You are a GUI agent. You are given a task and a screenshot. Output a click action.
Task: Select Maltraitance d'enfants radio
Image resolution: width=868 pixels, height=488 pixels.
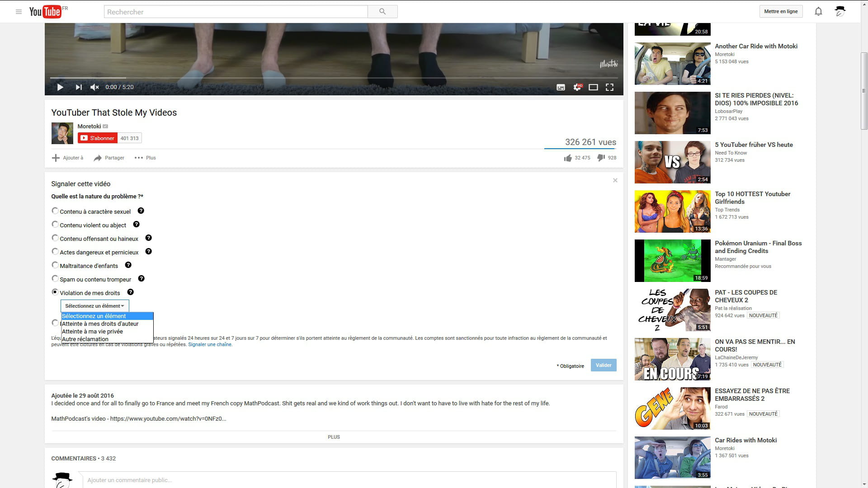click(x=55, y=265)
